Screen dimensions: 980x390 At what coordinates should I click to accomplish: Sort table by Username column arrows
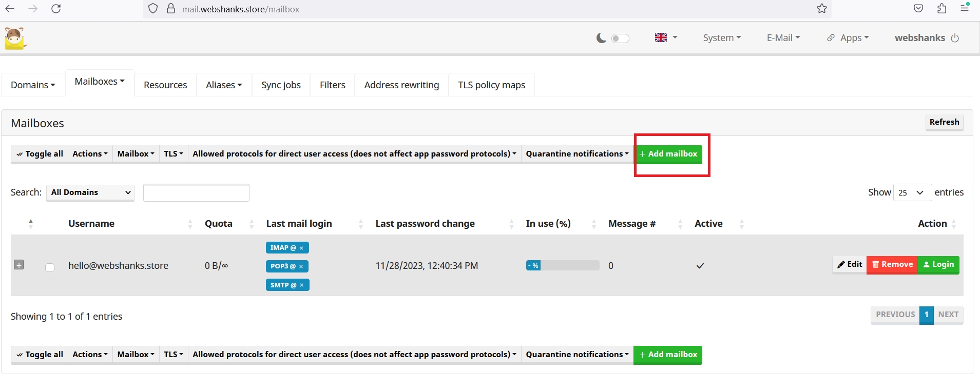pos(190,224)
